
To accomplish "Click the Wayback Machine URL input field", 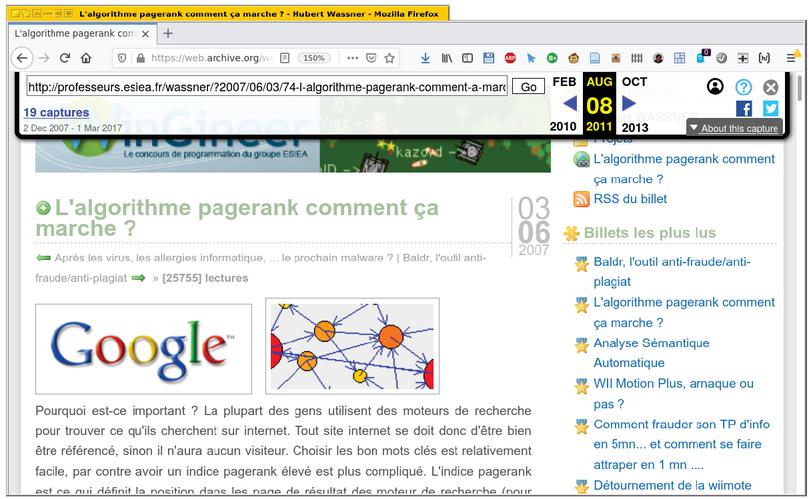I will pyautogui.click(x=267, y=87).
